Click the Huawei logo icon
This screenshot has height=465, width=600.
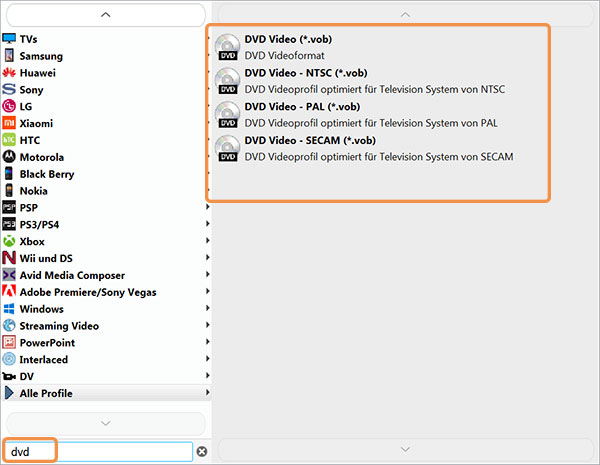tap(9, 73)
